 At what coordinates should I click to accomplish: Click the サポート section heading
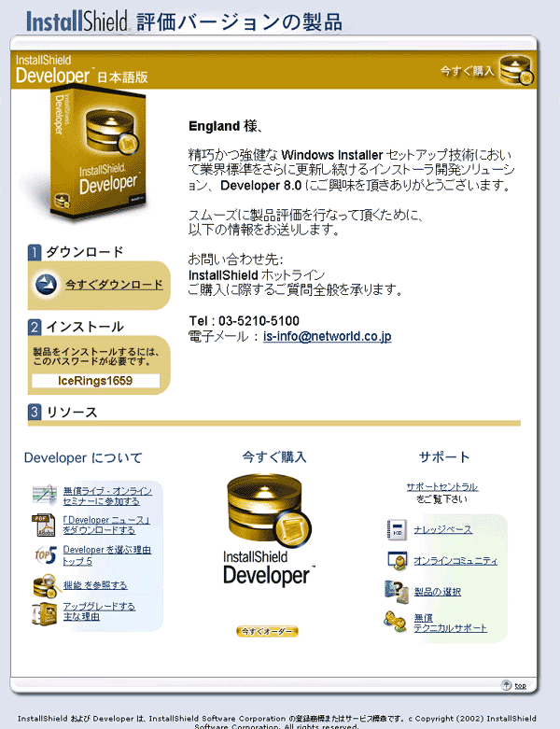click(x=444, y=457)
